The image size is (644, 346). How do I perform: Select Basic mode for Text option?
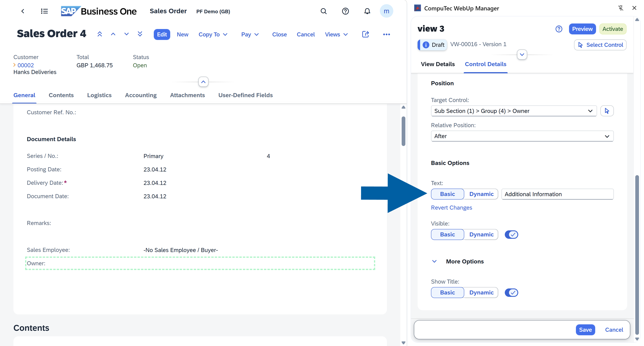[447, 194]
